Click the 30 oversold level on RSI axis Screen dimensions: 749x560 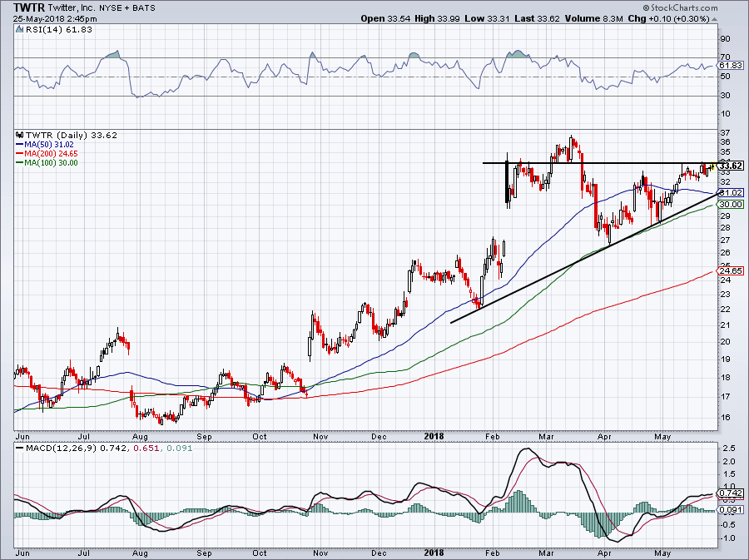(725, 96)
